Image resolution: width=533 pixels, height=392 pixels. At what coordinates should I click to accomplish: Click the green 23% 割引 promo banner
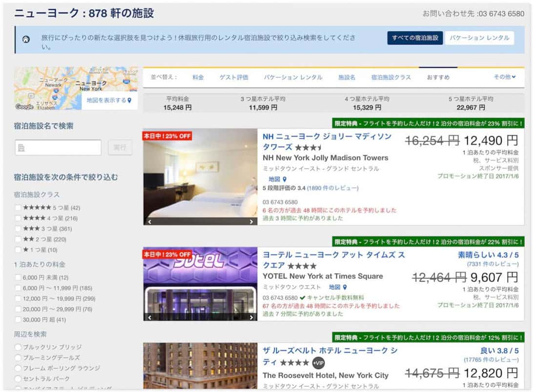(428, 123)
